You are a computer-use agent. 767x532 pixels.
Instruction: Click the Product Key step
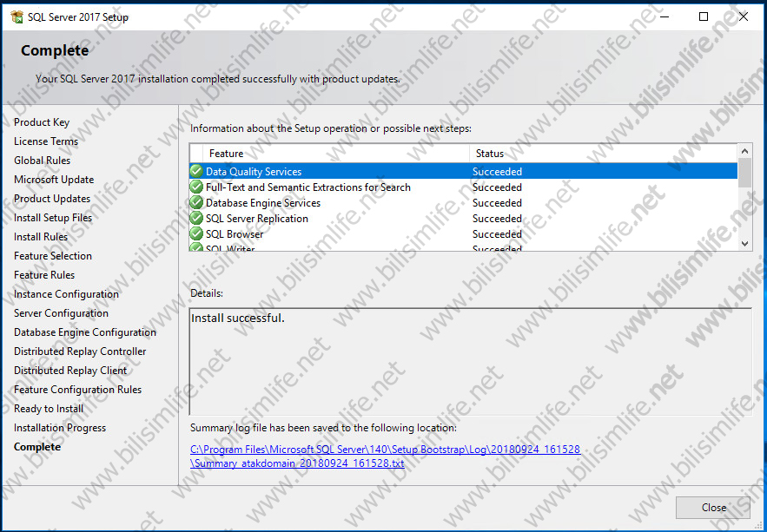(x=42, y=122)
